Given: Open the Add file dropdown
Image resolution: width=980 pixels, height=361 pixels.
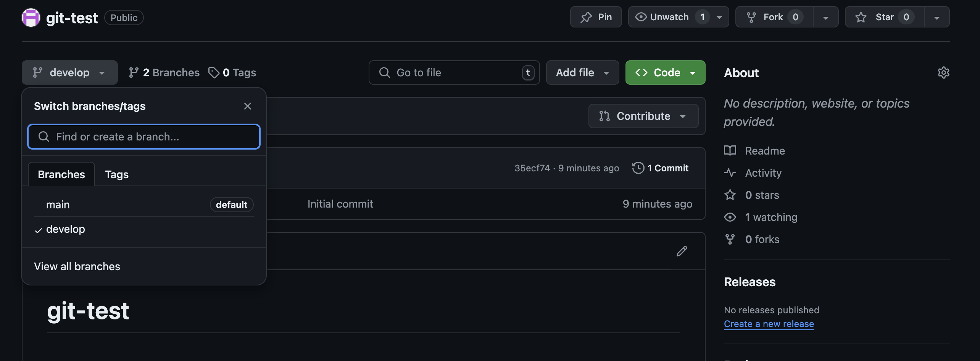Looking at the screenshot, I should tap(582, 73).
